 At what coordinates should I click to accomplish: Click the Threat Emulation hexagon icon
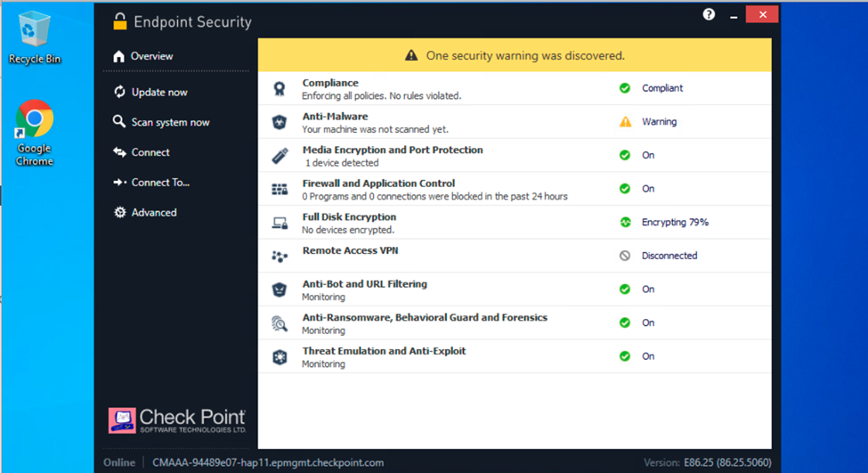pos(280,357)
